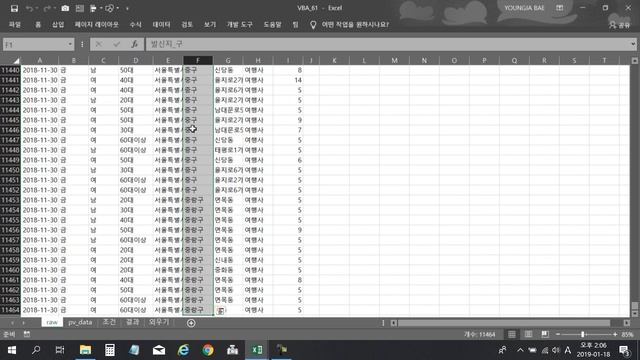Viewport: 640px width, 360px height.
Task: Click the horizontal scroll right arrow
Action: 627,323
